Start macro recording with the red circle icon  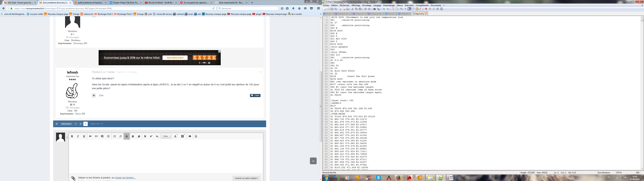(426, 9)
